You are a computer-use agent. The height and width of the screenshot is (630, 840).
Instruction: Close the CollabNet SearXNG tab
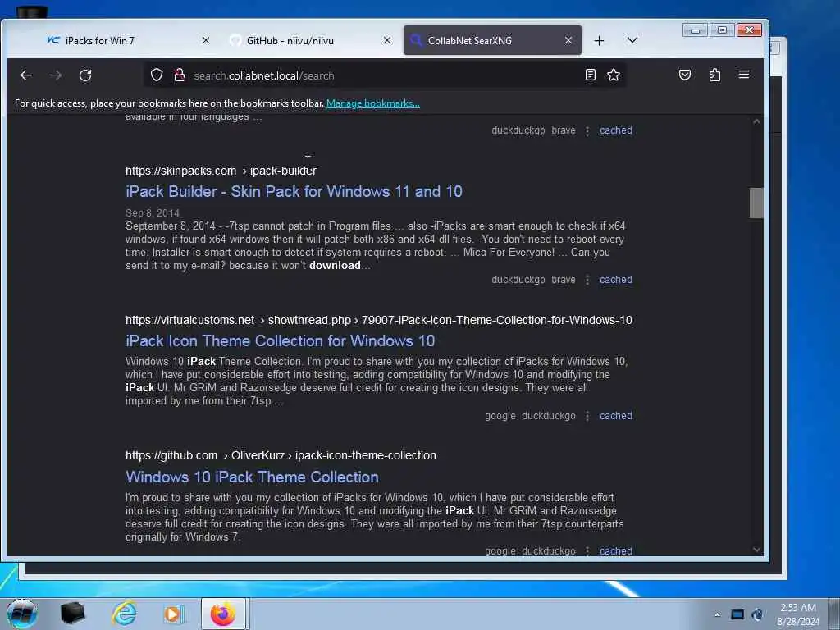click(x=568, y=40)
